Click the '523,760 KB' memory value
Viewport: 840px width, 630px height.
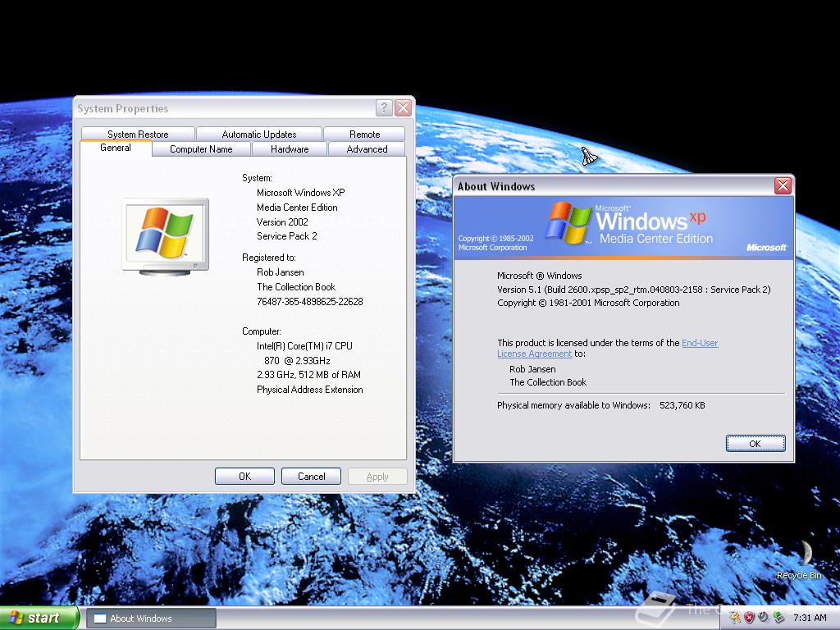[x=682, y=405]
